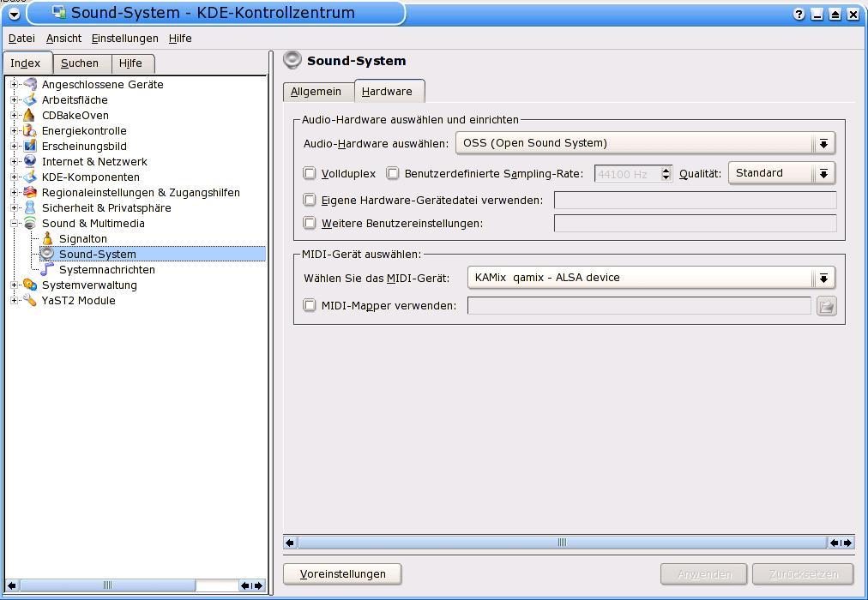Open the Datei menu
Viewport: 868px width, 600px height.
tap(21, 39)
